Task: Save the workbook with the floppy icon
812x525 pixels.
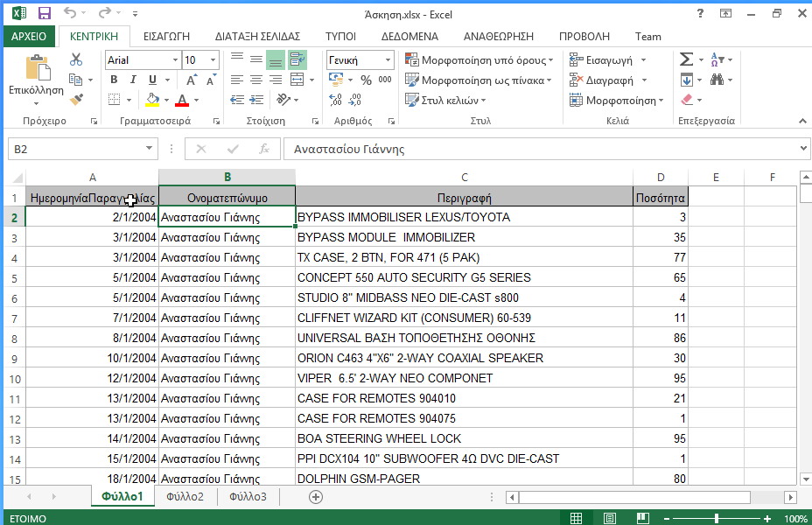Action: coord(45,13)
